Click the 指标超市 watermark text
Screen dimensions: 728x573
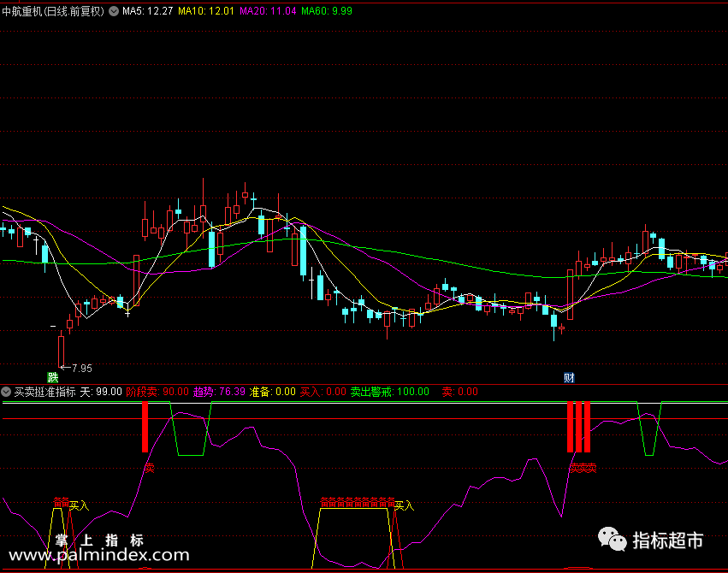pos(667,541)
